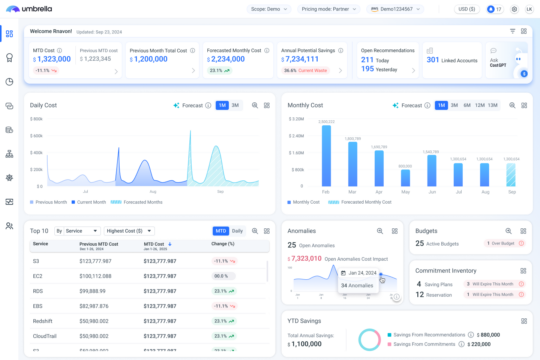
Task: Zoom into the Daily Cost chart
Action: (255, 105)
